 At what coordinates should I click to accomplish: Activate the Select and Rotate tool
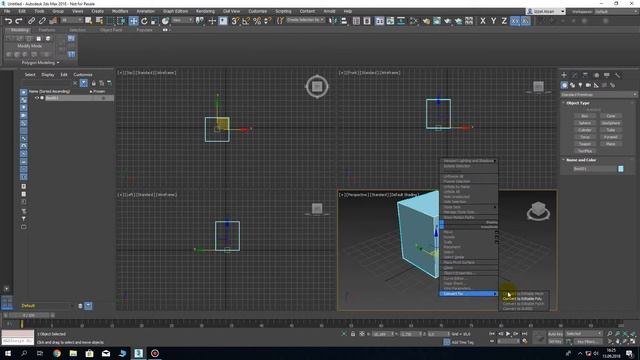coord(144,21)
